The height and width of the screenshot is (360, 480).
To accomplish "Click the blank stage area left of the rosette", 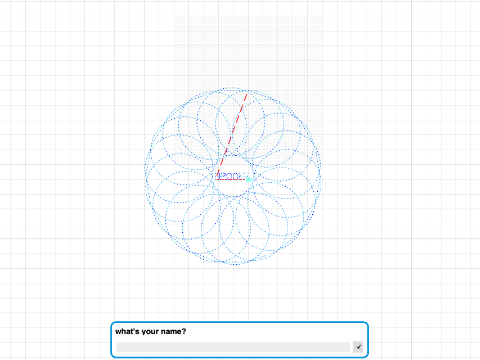I will [72, 177].
